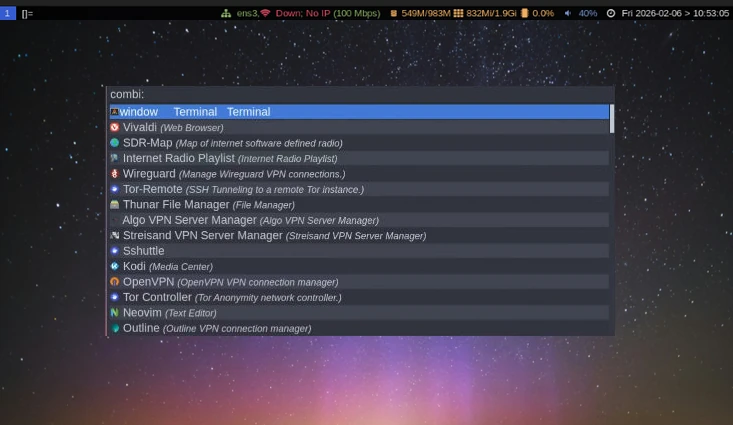Click the 549M/983M disk usage value

(426, 13)
